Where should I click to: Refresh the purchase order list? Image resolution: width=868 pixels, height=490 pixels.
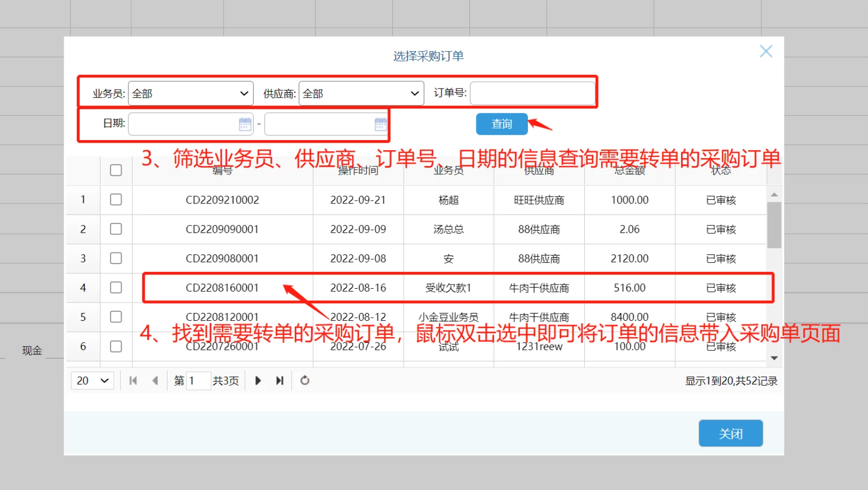[x=305, y=380]
